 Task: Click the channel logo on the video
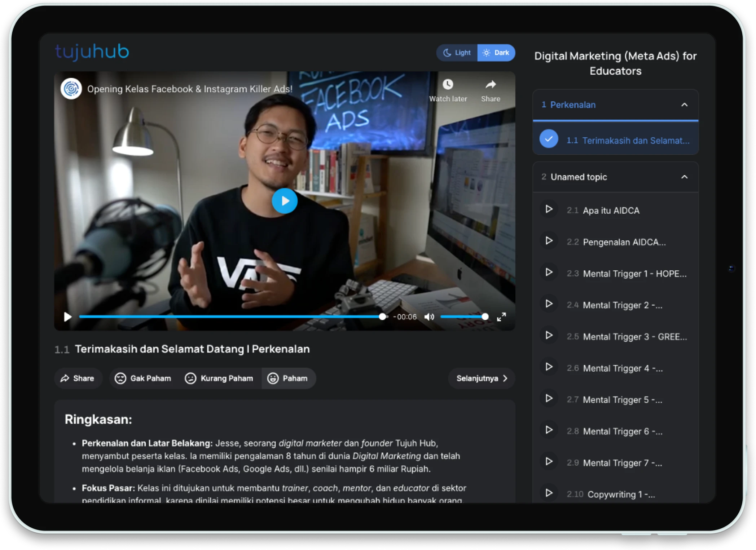click(71, 89)
